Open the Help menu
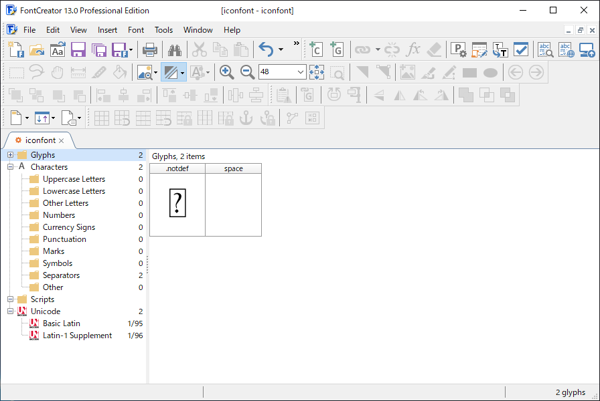Screen dimensions: 600x401 coord(232,30)
